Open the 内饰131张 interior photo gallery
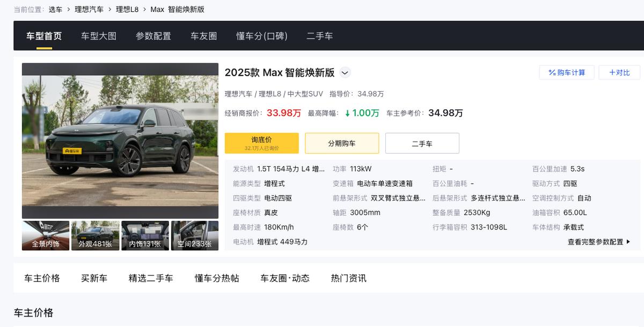 coord(145,235)
